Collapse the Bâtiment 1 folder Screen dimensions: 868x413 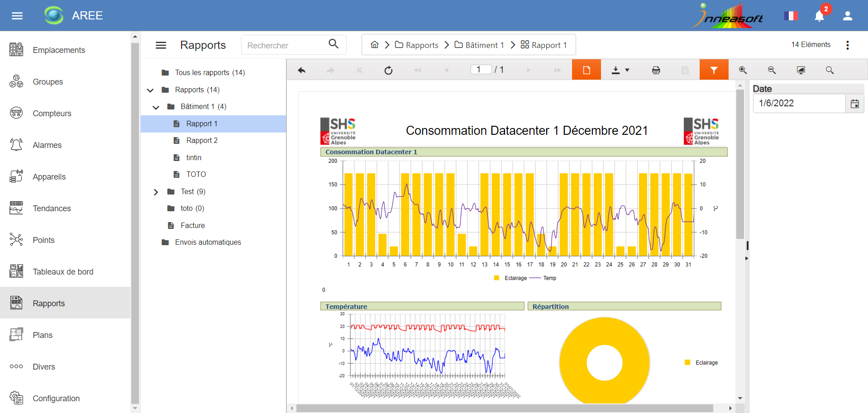[x=156, y=107]
